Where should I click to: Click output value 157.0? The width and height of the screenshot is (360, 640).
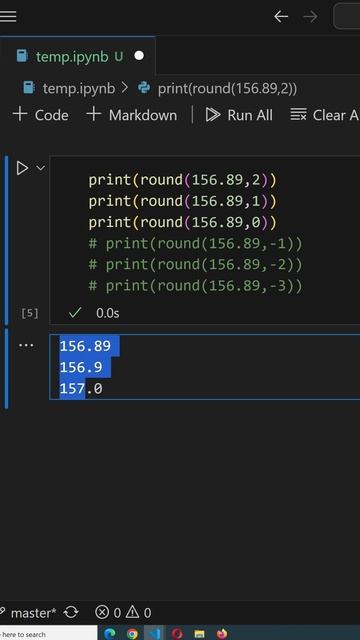[81, 389]
